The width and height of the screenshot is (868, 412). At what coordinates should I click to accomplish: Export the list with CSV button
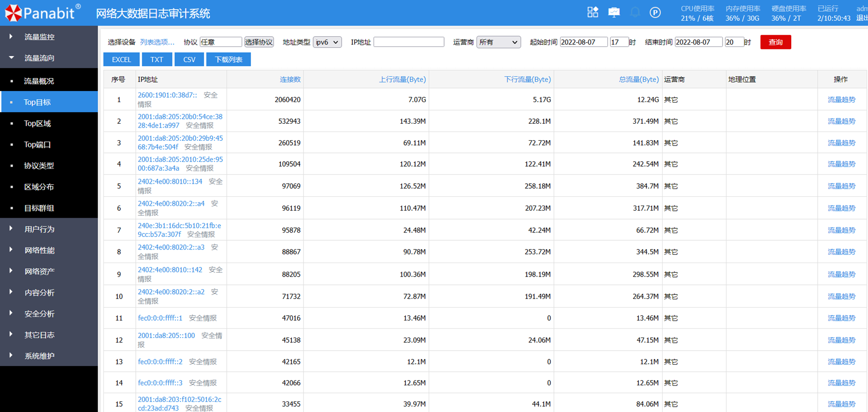[189, 59]
